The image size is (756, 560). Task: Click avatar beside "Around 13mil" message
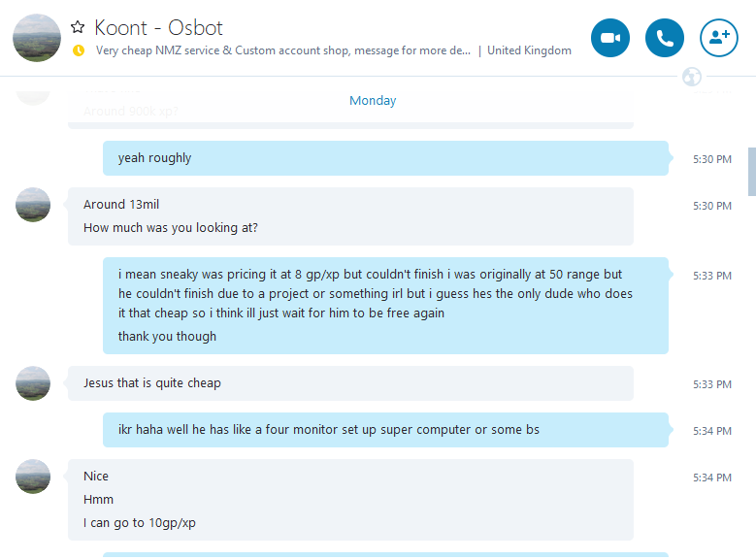pyautogui.click(x=33, y=205)
